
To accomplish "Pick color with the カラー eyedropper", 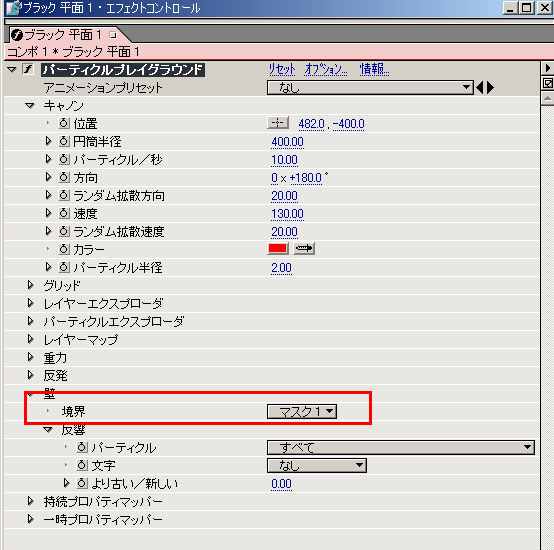I will pos(304,248).
